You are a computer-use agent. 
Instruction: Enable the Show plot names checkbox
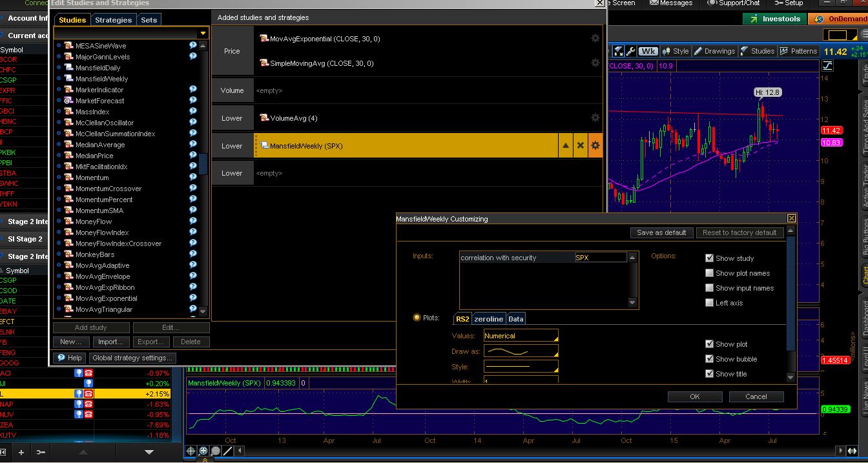(x=710, y=273)
